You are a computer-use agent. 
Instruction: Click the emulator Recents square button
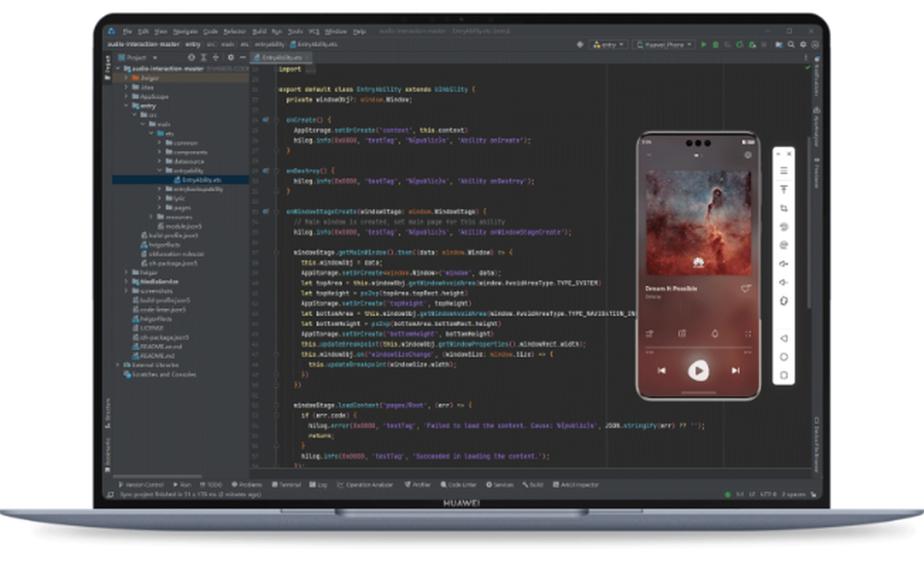(x=784, y=376)
